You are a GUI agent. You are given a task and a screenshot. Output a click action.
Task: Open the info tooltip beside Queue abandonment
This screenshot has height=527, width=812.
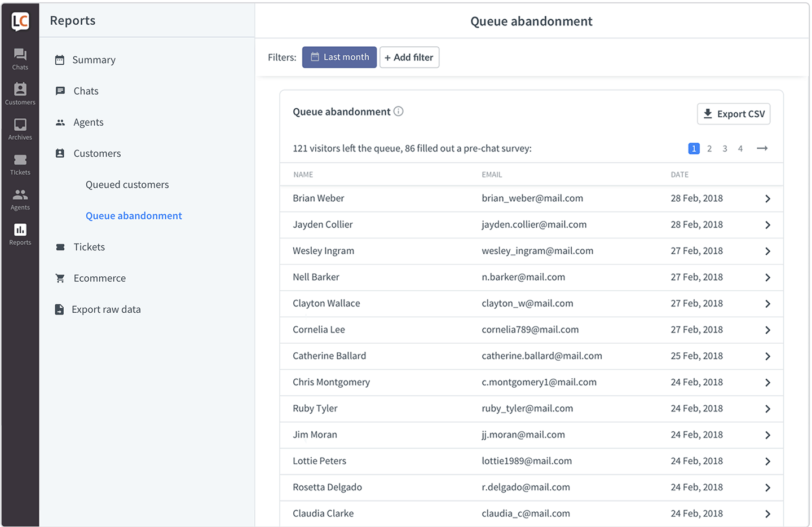(x=399, y=111)
